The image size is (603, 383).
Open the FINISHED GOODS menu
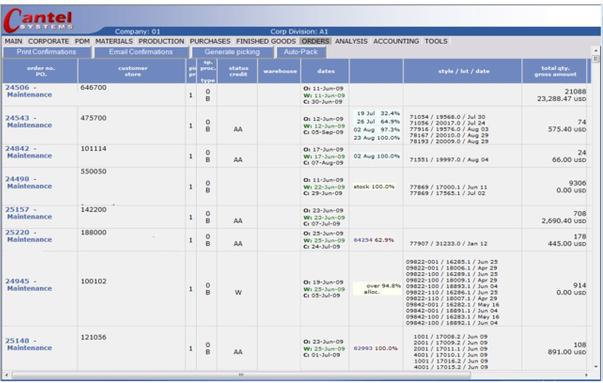click(x=266, y=41)
